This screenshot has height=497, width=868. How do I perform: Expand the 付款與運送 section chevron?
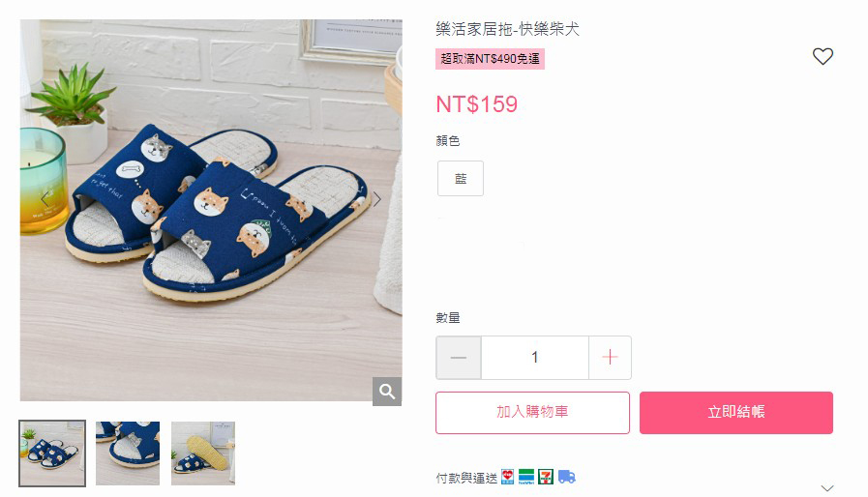coord(827,488)
